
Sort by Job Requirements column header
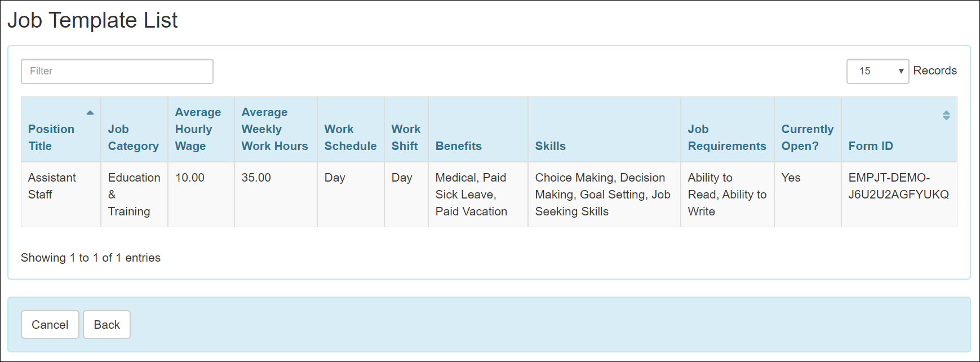tap(726, 137)
